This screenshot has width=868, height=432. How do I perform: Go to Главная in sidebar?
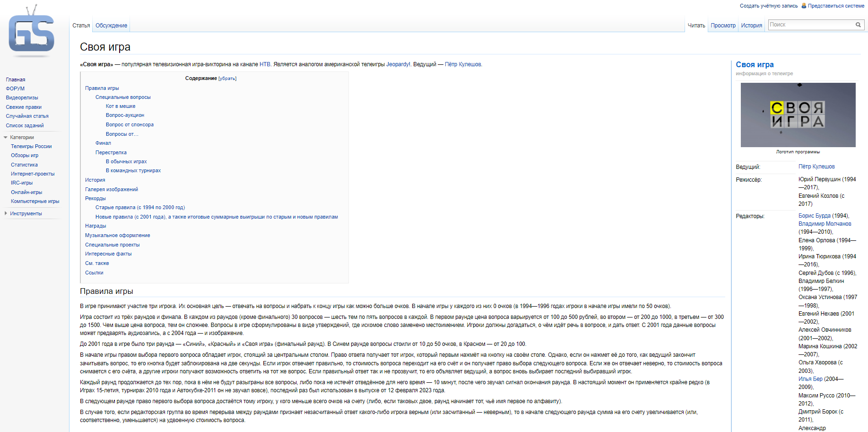pos(16,79)
